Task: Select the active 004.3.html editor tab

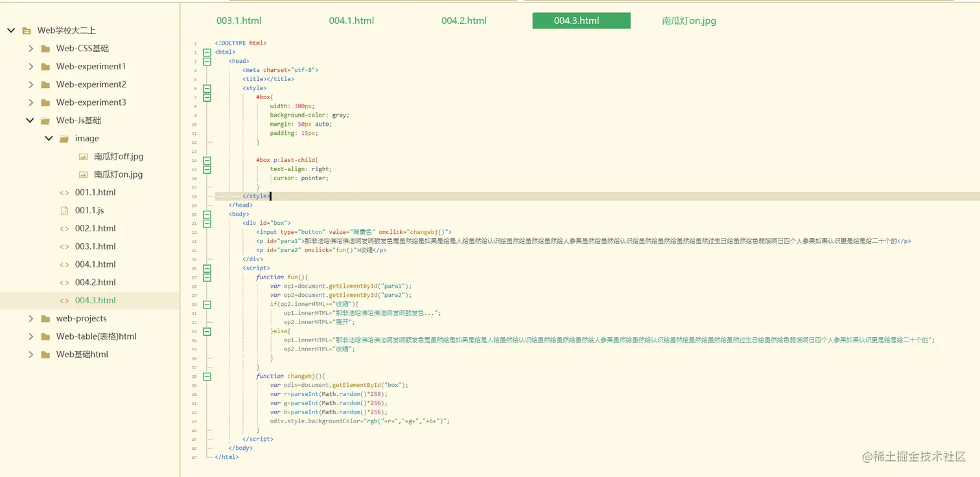Action: coord(581,21)
